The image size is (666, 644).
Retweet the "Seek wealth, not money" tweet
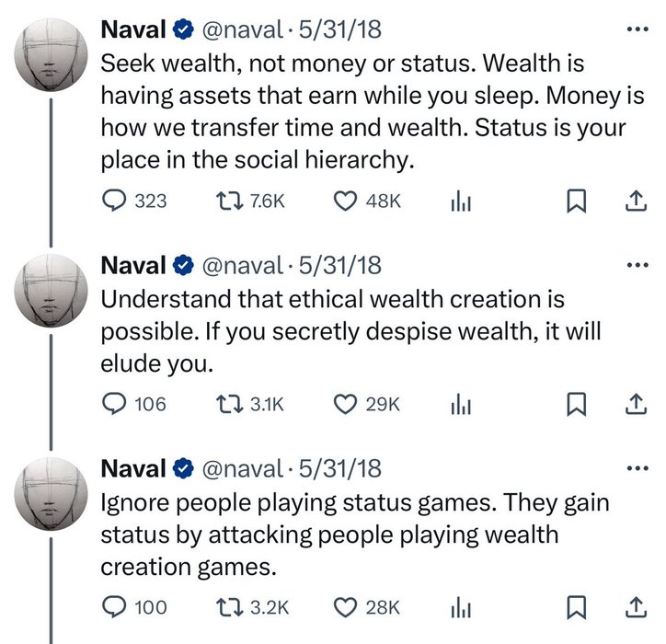[x=224, y=201]
